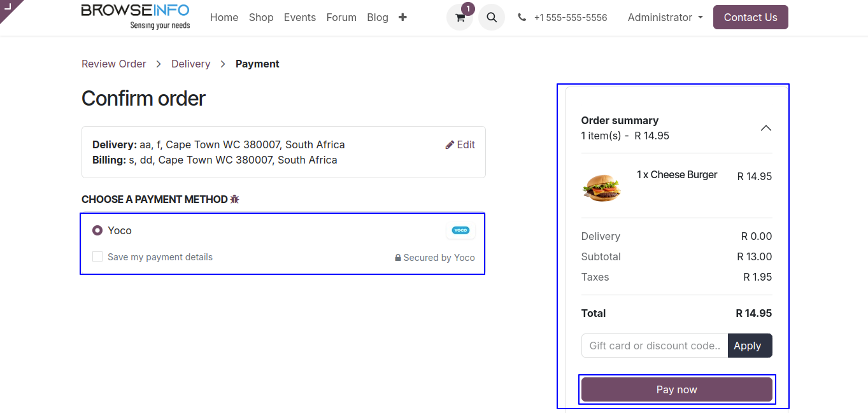Click the corner icon at top left
The width and height of the screenshot is (868, 413).
click(x=8, y=6)
